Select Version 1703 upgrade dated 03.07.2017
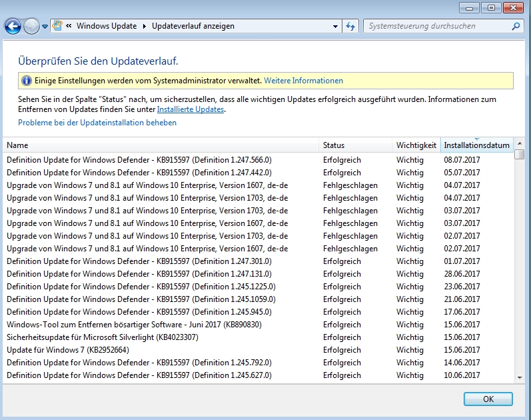Viewport: 531px width, 420px height. pos(259,211)
